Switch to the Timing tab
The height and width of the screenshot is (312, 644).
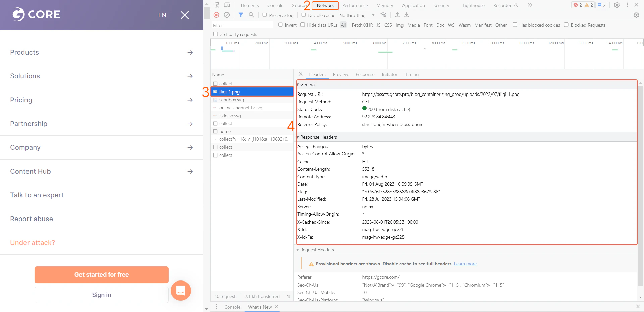(412, 74)
